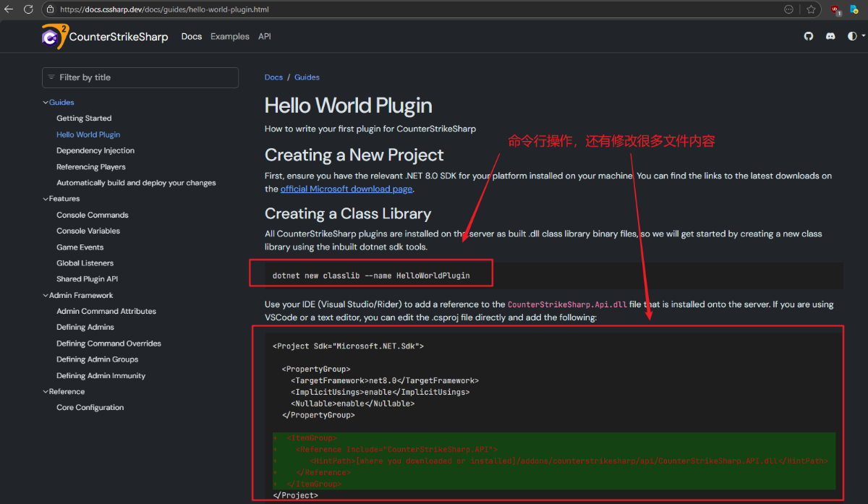Bookmark this page with the star icon
The image size is (868, 504).
pyautogui.click(x=811, y=9)
